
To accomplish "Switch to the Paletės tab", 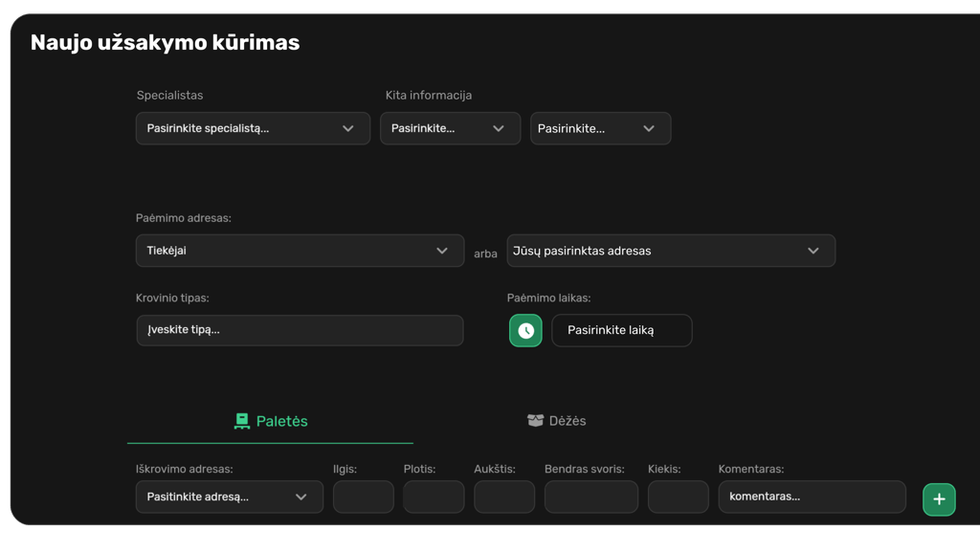I will [271, 421].
